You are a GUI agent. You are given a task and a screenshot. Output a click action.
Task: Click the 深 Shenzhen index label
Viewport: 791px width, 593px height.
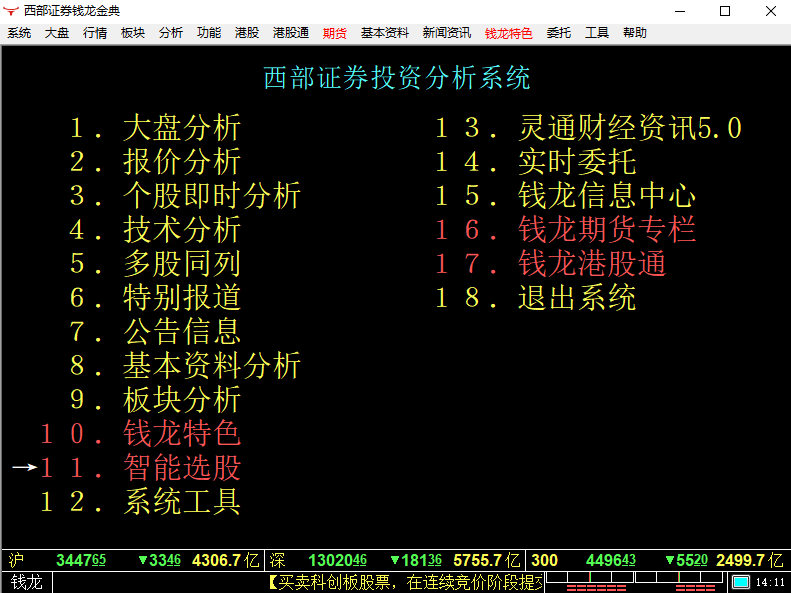click(x=277, y=560)
